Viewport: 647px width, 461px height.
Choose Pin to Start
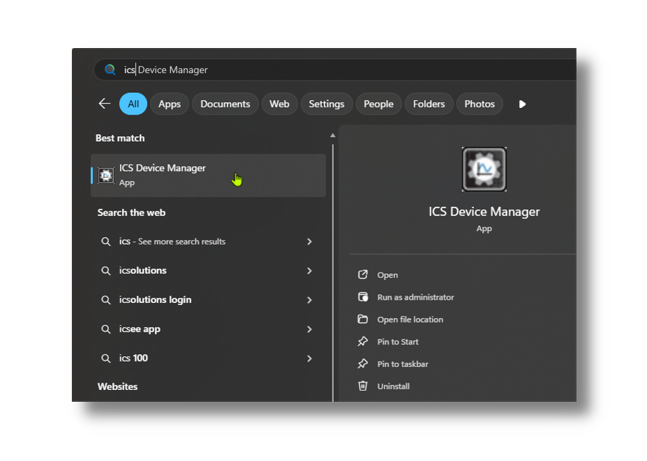397,342
